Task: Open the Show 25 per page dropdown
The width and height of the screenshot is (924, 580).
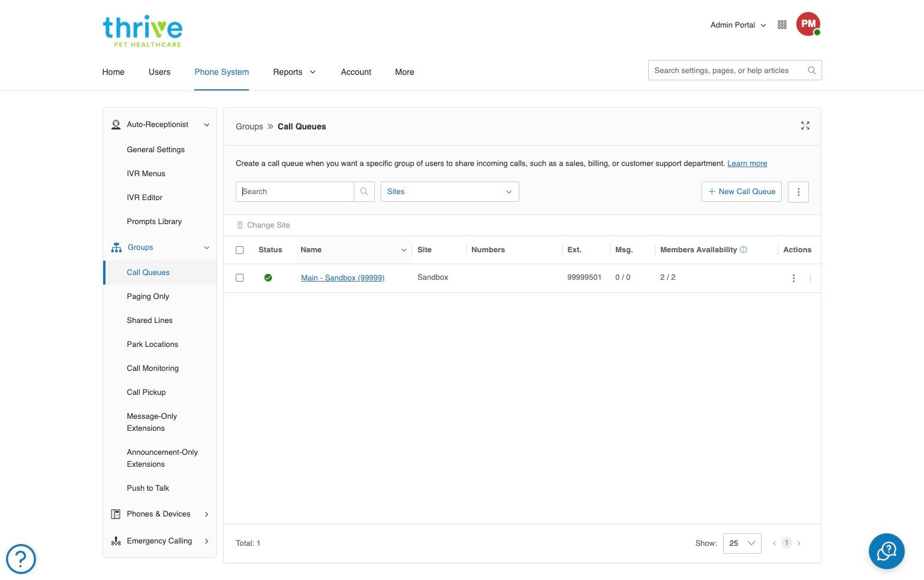Action: coord(742,543)
